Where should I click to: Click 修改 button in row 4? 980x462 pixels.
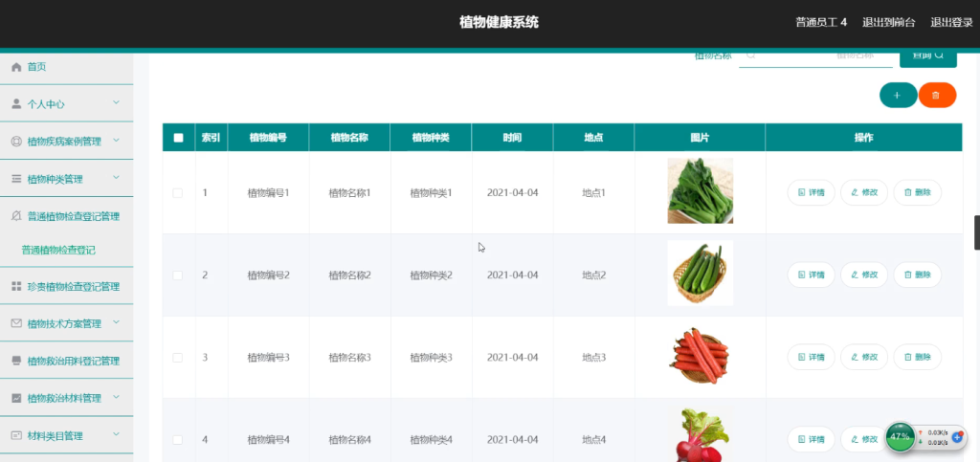click(863, 440)
